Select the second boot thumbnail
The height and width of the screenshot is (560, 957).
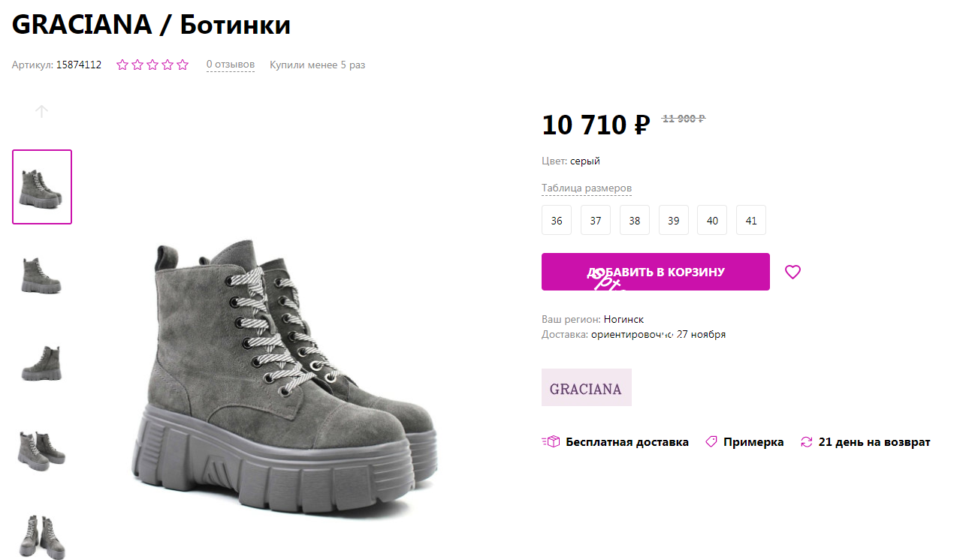(41, 274)
